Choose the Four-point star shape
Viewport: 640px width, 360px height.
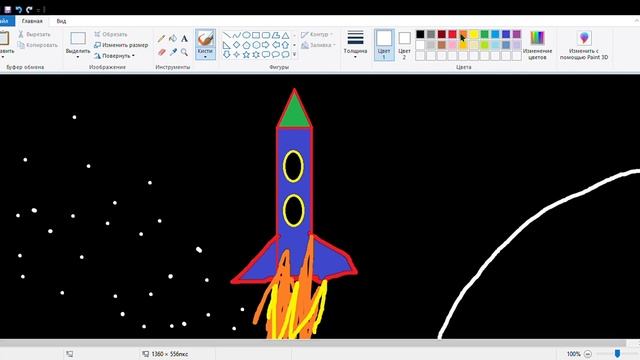point(237,54)
